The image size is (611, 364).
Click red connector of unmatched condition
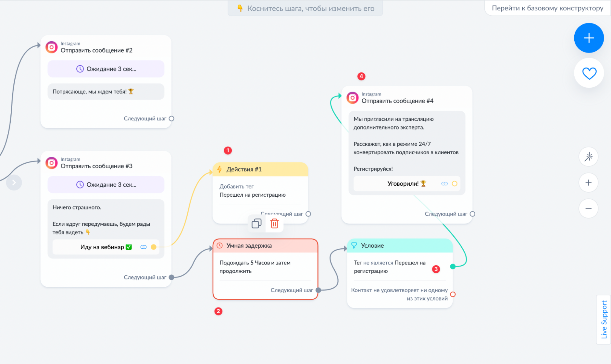(453, 294)
